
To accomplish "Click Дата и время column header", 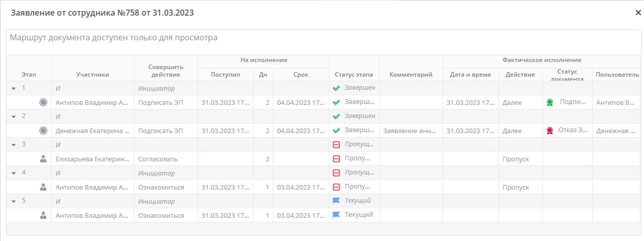I will pyautogui.click(x=470, y=75).
